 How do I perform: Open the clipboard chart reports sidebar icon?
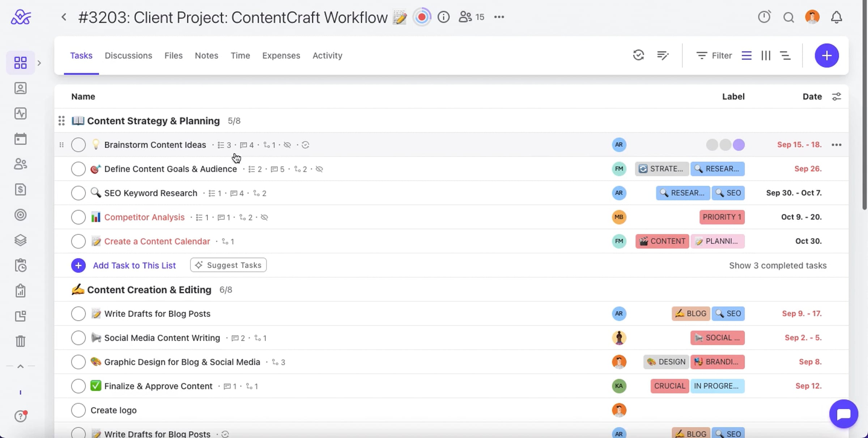pos(21,291)
